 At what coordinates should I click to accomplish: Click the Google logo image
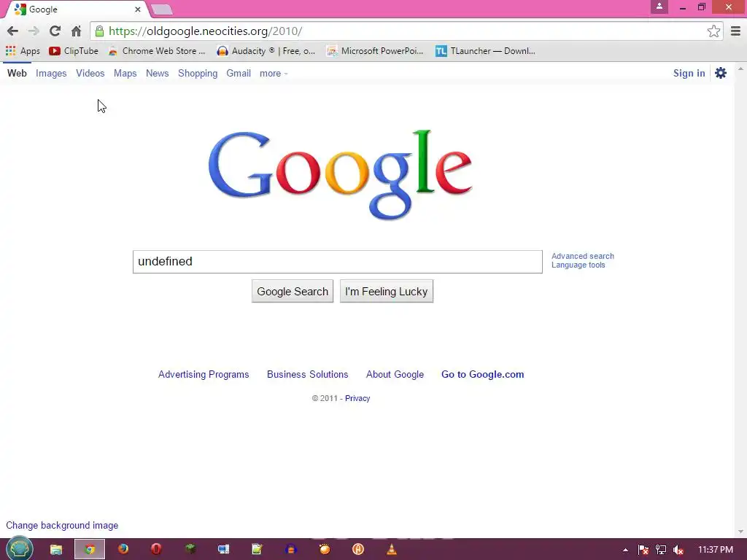click(x=340, y=174)
